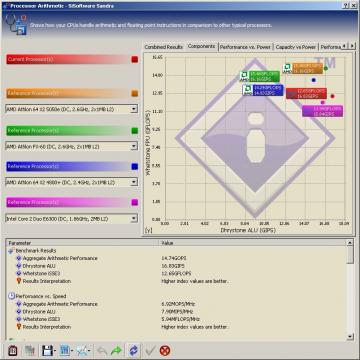
Task: Click the red square data point on the chart
Action: [x=332, y=96]
